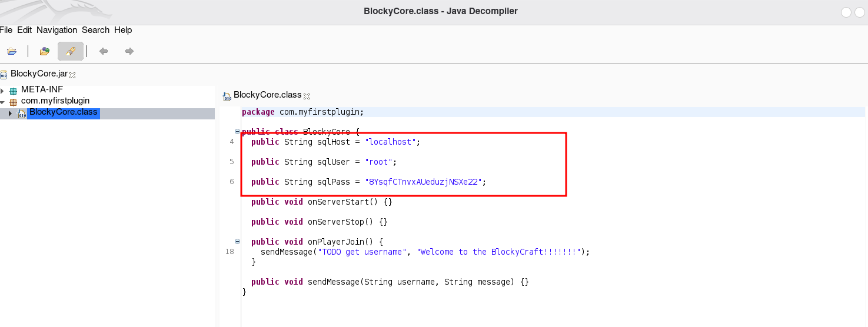Open the Edit menu
This screenshot has height=327, width=868.
(x=25, y=30)
